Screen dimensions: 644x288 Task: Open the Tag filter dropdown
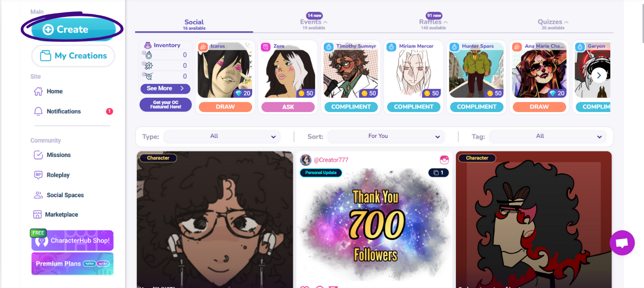[x=548, y=136]
